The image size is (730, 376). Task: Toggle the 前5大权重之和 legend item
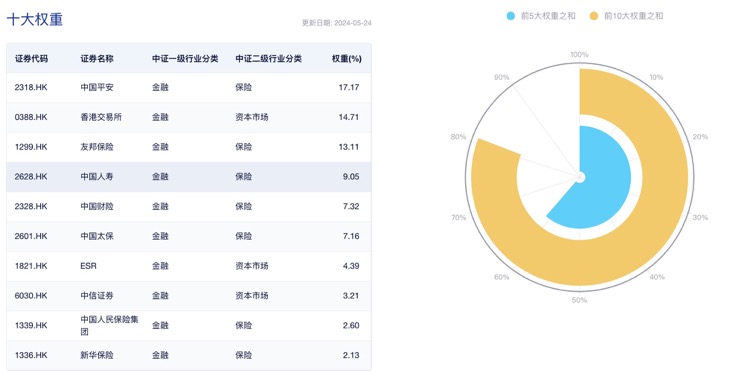[x=541, y=16]
